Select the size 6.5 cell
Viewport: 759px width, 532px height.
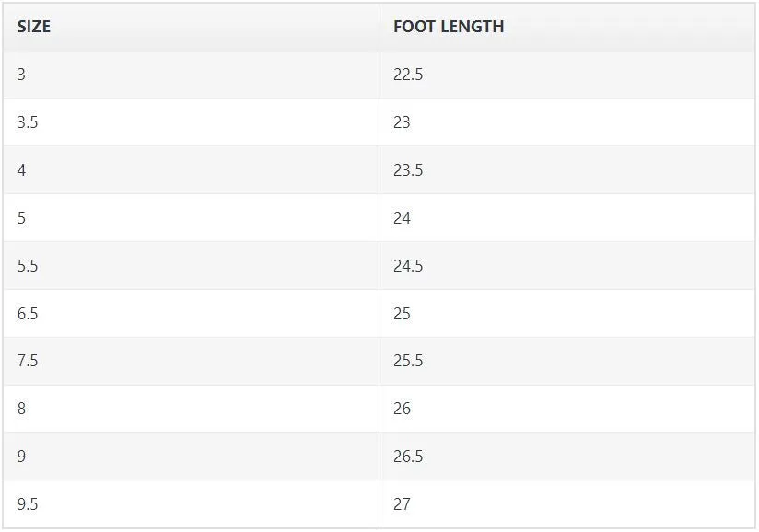192,313
